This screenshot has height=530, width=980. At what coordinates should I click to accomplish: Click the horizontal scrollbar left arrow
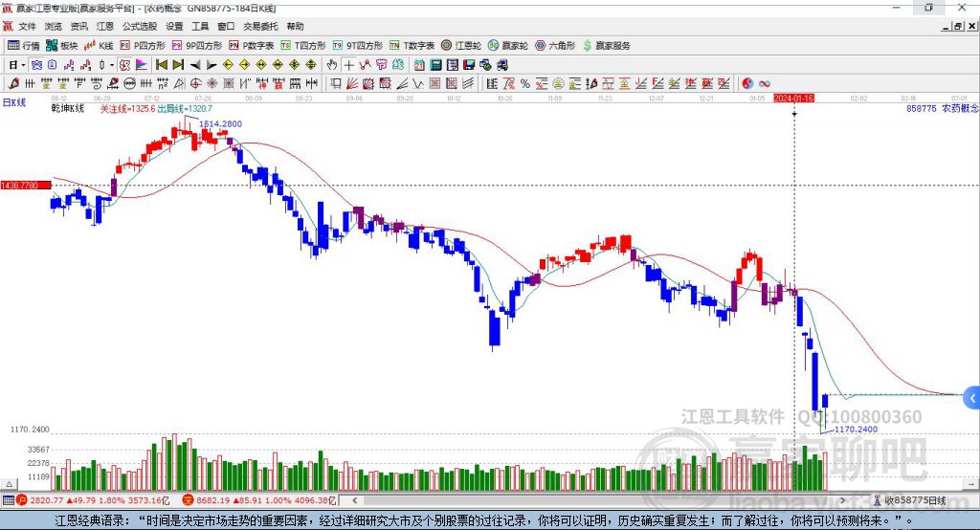pyautogui.click(x=354, y=500)
